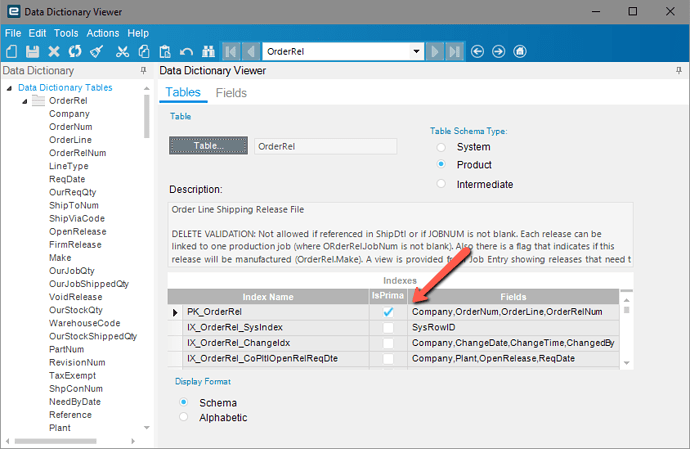Screen dimensions: 690x449
Task: Go to last record navigation icon
Action: pos(455,52)
